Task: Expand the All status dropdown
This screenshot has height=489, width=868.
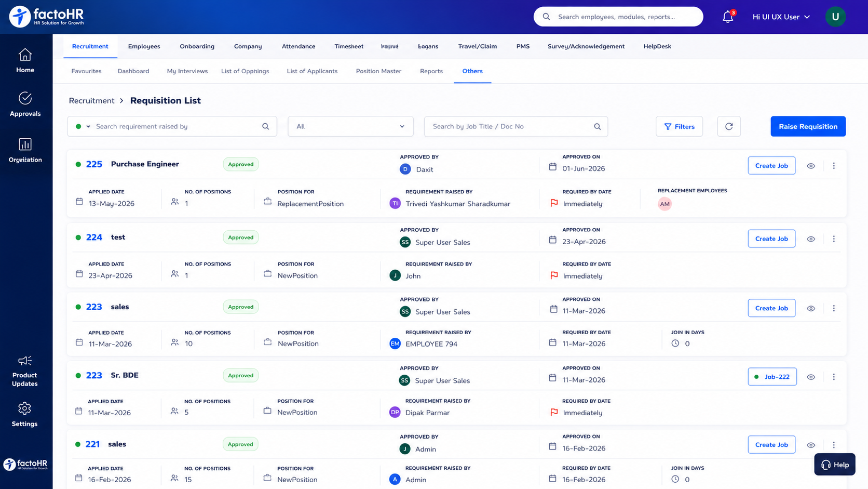Action: click(x=350, y=126)
